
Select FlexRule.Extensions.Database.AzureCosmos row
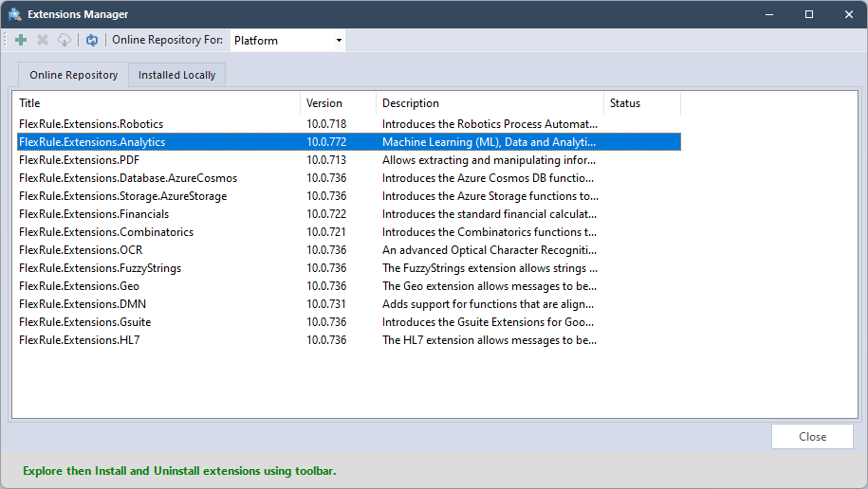tap(349, 178)
